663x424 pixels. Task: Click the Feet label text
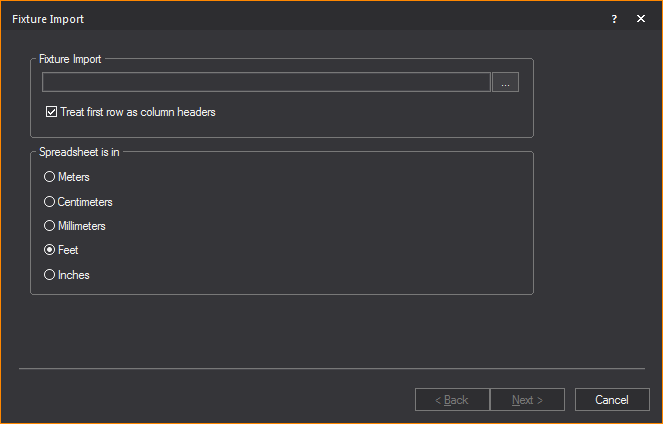point(68,250)
